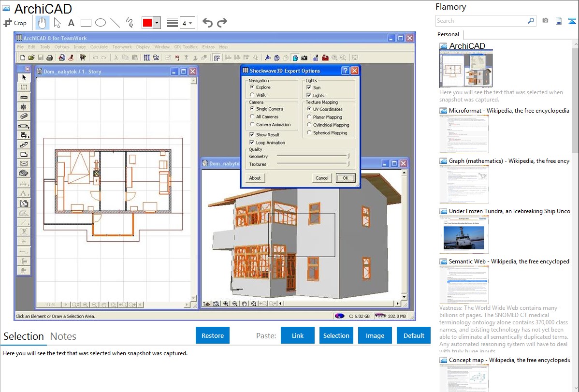Viewport: 579px width, 392px height.
Task: Select Walk navigation radio button
Action: 252,95
